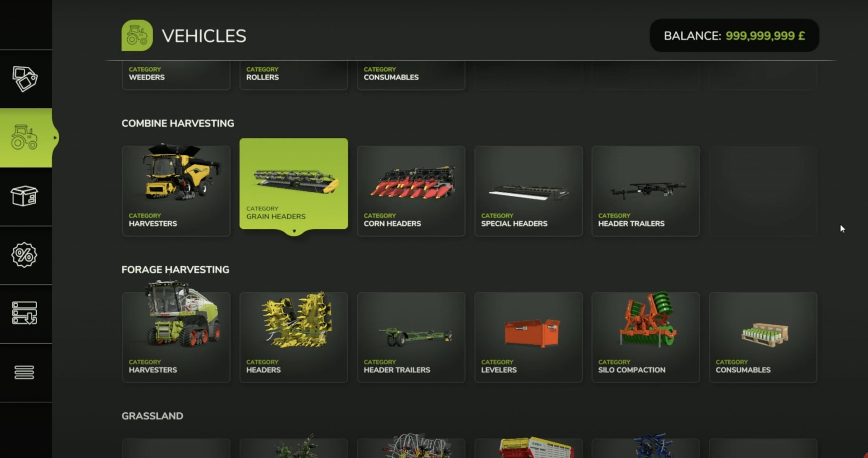868x458 pixels.
Task: Open the forage Harvesters category tile
Action: 176,337
